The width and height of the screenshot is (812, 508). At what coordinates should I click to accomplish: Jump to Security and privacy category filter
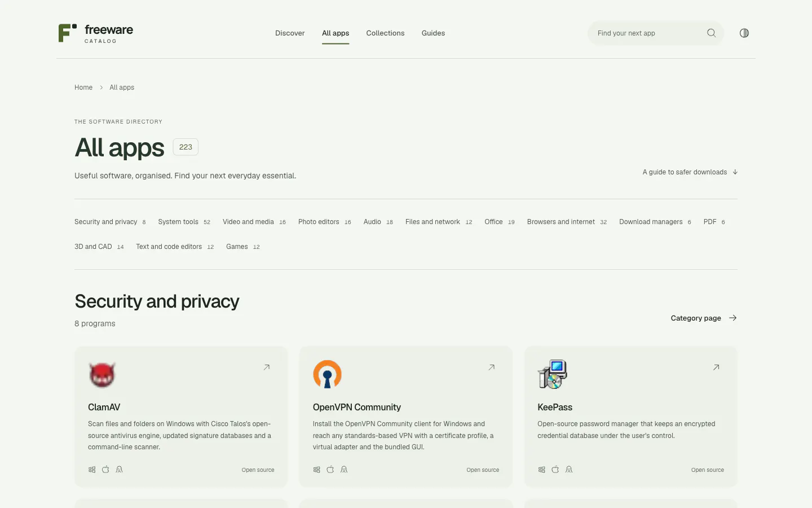(111, 222)
